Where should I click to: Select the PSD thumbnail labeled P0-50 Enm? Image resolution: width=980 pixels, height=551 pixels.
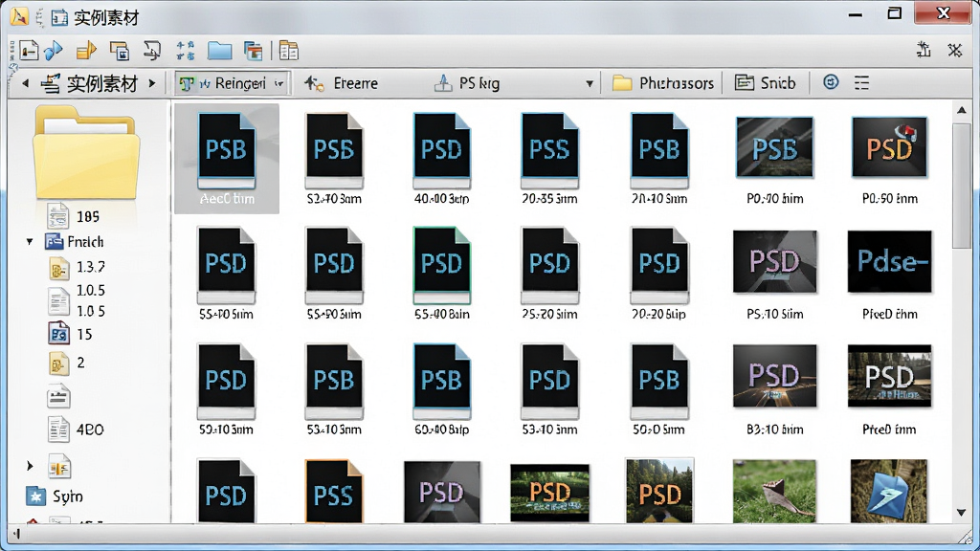[x=889, y=159]
